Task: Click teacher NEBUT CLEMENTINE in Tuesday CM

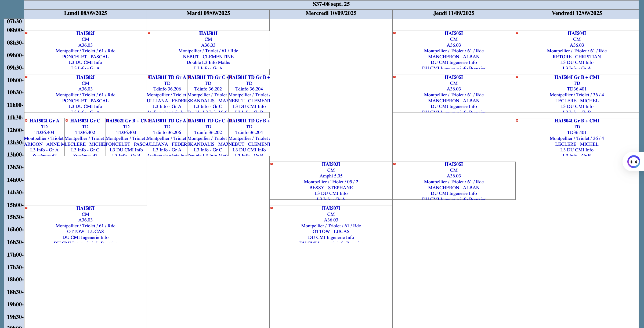Action: point(208,57)
